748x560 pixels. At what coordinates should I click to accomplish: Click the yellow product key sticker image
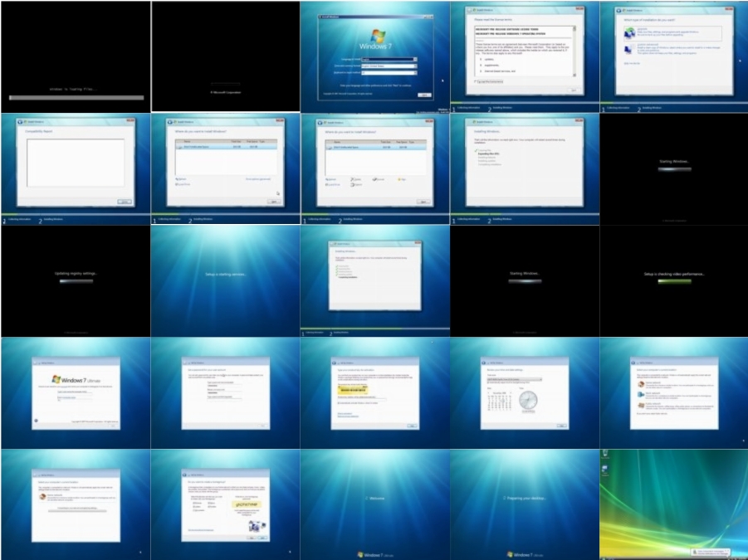pyautogui.click(x=353, y=389)
